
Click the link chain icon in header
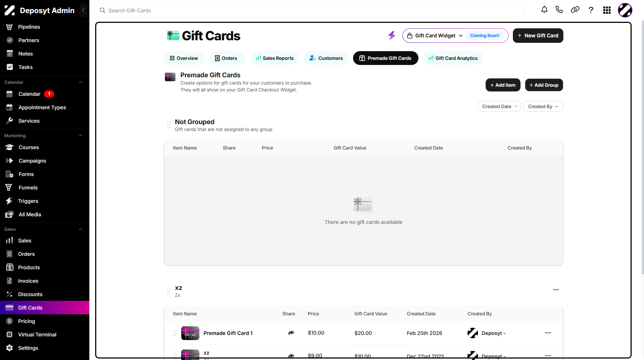point(575,10)
